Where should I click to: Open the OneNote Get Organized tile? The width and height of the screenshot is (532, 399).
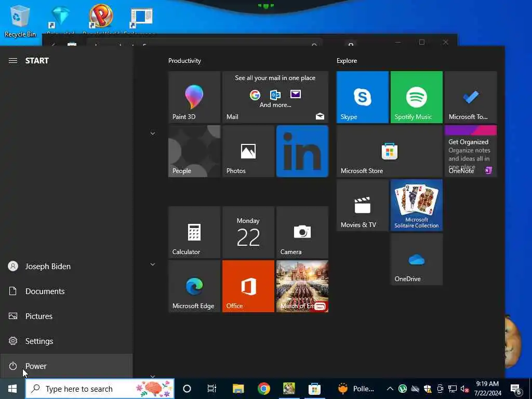(x=471, y=151)
